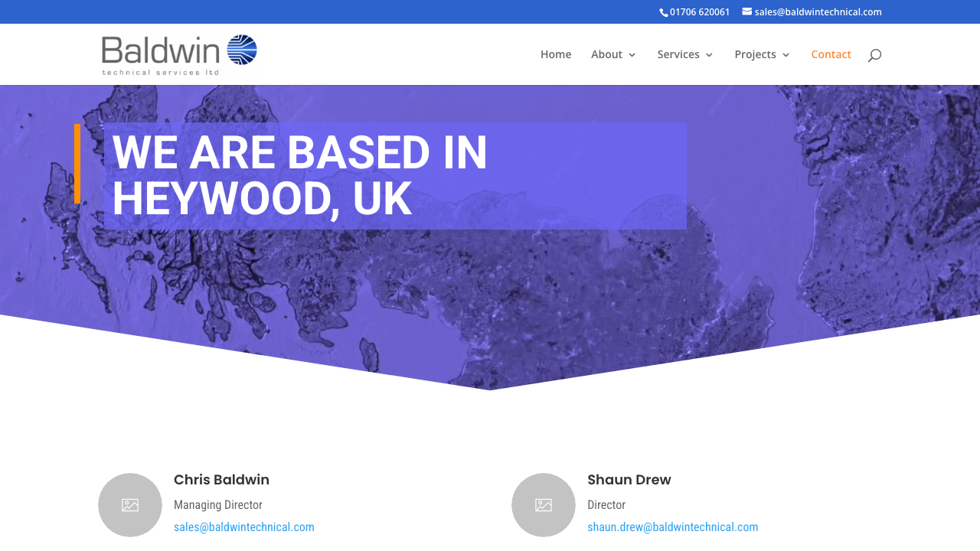Click the 'WE ARE BASED IN HEYWOOD, UK' heading
Viewport: 980px width, 551px height.
(x=299, y=174)
